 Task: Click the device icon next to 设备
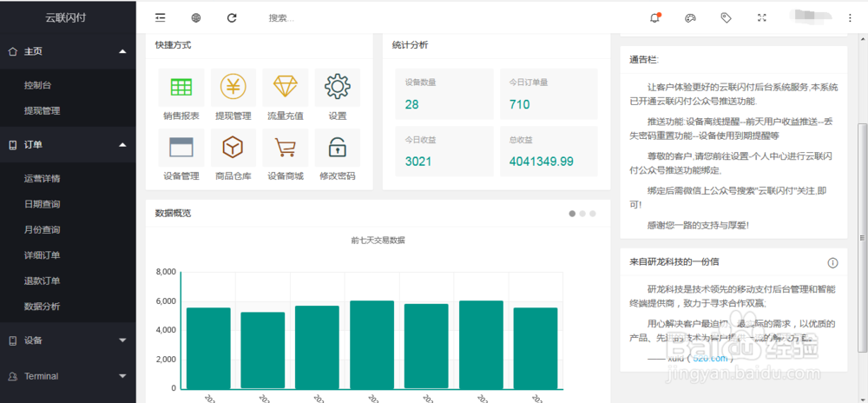click(x=13, y=340)
